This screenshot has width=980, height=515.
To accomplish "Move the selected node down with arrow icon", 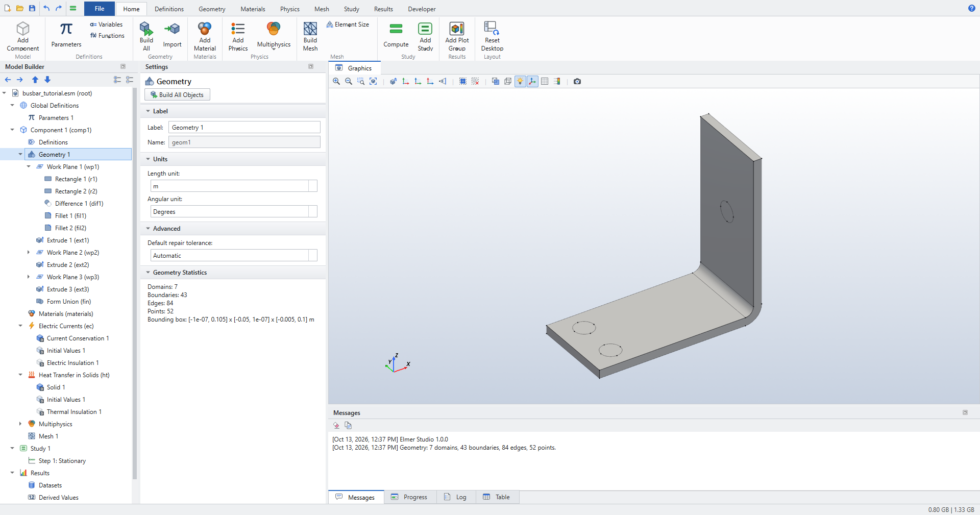I will pyautogui.click(x=47, y=80).
